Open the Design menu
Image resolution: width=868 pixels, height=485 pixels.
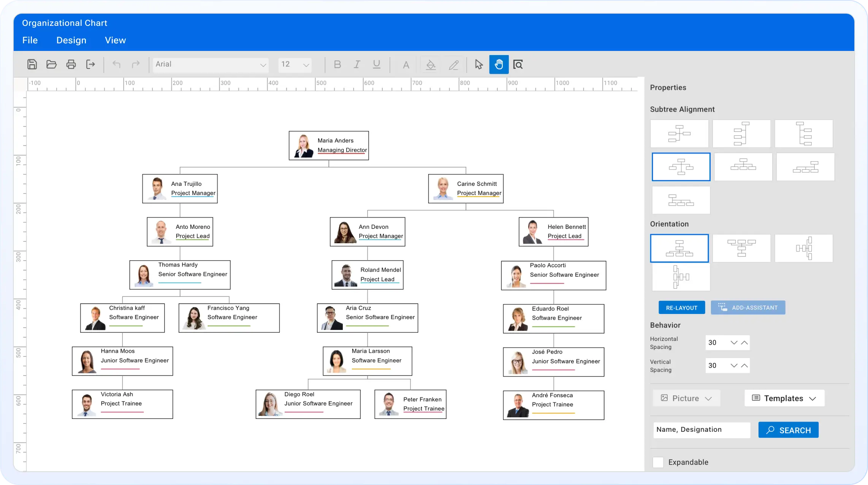[71, 40]
